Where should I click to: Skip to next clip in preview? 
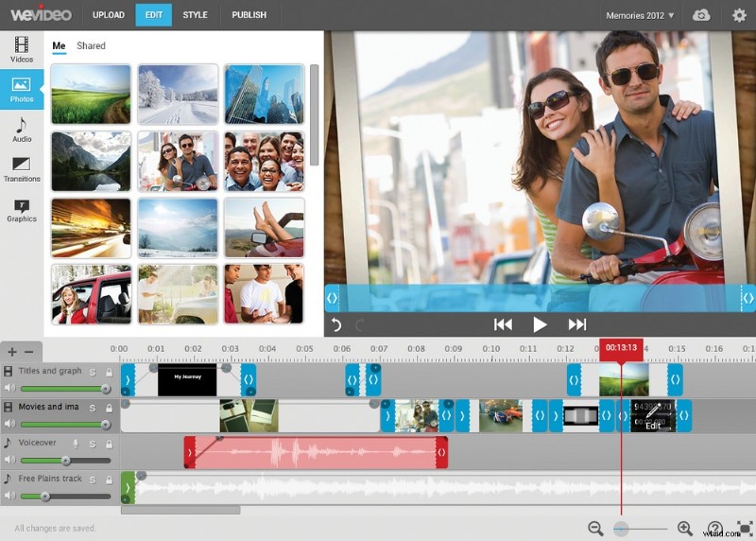pos(577,324)
